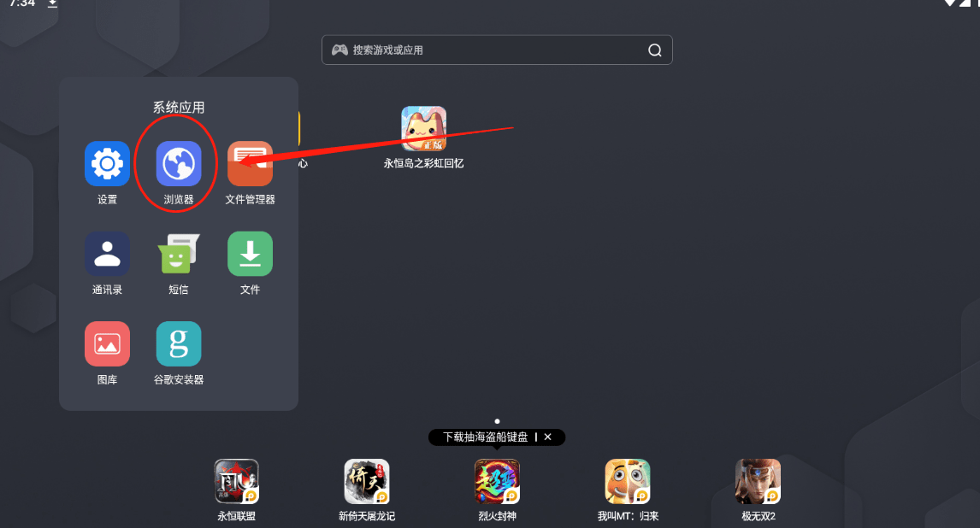Launch the 烈火封神 game
Screen dimensions: 980x528
[x=497, y=481]
